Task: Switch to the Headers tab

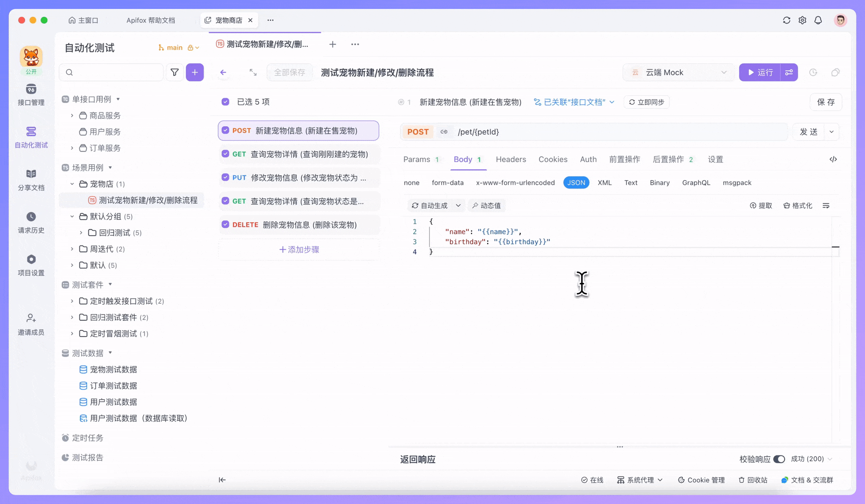Action: point(511,159)
